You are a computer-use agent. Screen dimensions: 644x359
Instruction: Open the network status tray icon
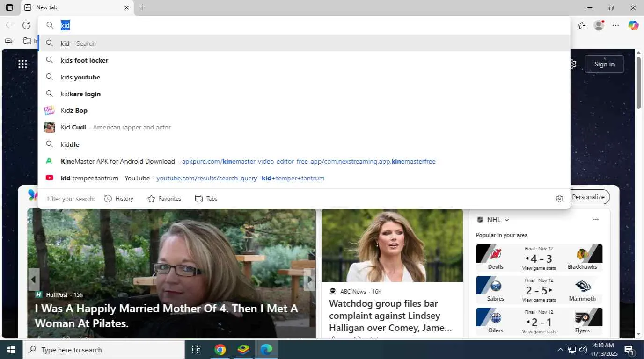click(571, 350)
